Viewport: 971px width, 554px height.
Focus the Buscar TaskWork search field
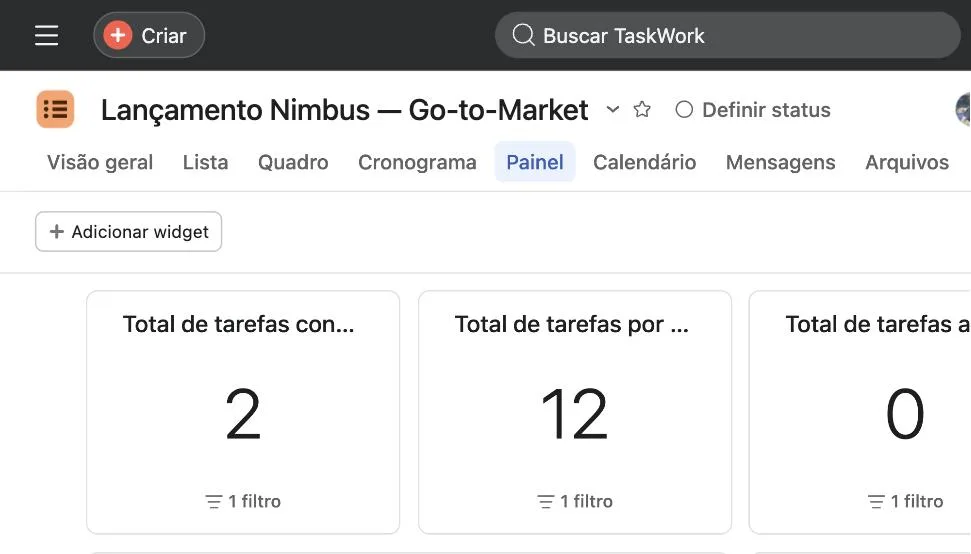728,35
